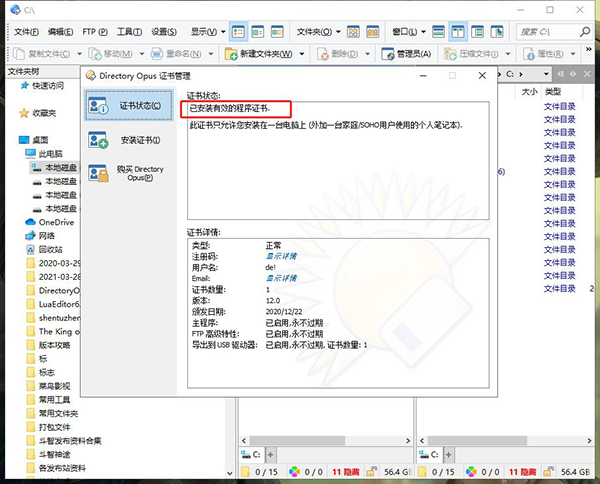Select OneDrive in the folder tree
This screenshot has width=600, height=484.
pos(56,222)
